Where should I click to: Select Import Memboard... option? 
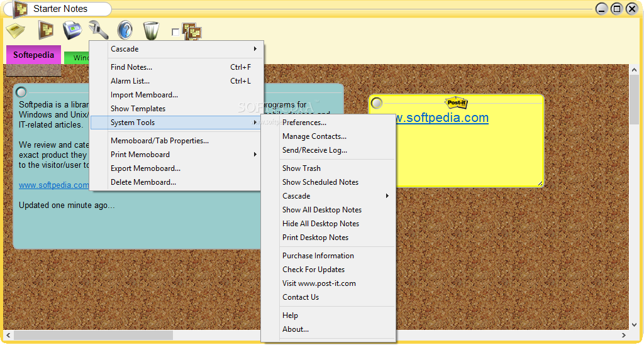176,95
